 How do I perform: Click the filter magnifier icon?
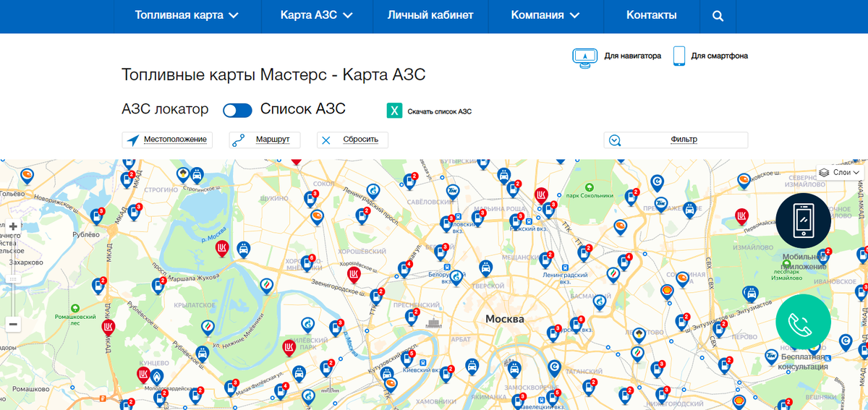615,140
